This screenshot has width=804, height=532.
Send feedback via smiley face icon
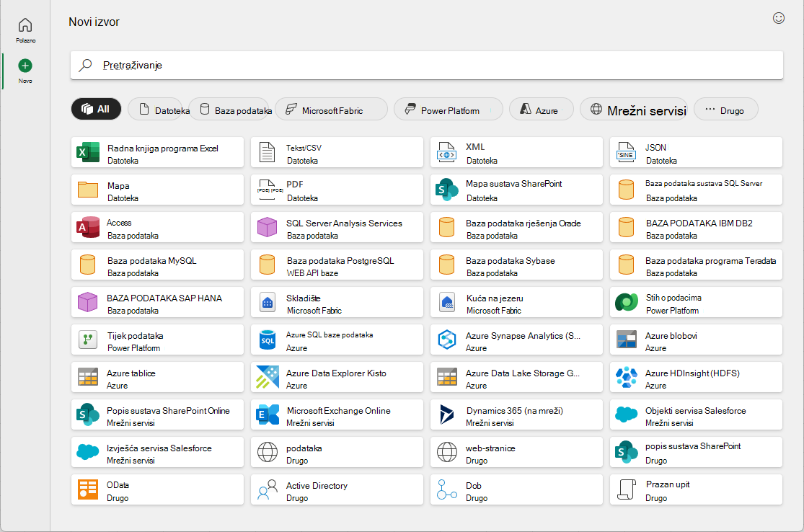click(778, 19)
